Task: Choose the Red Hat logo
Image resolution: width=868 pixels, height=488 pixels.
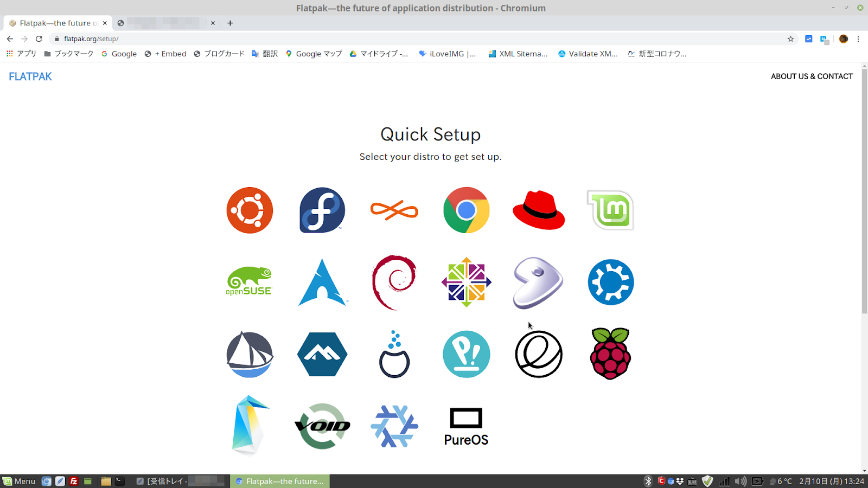Action: [x=539, y=210]
